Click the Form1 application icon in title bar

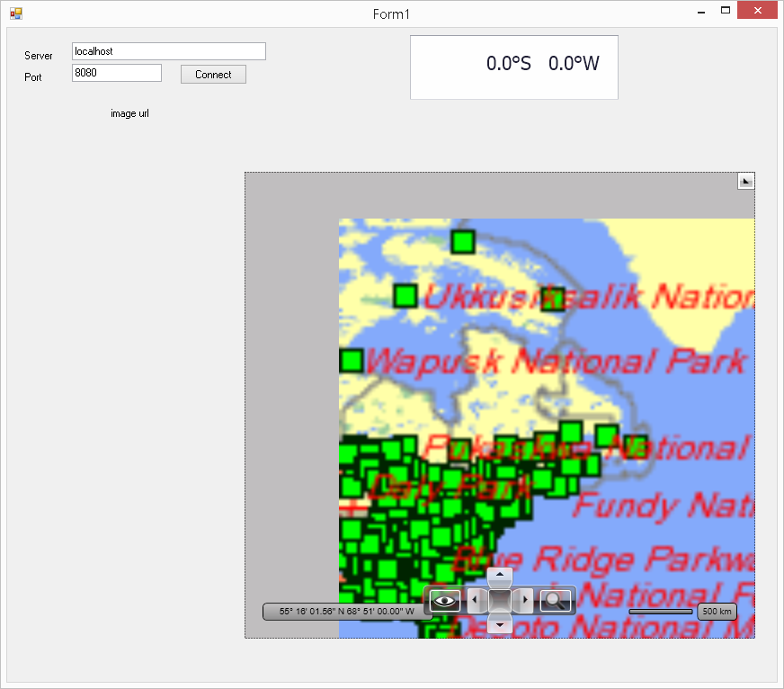tap(16, 13)
